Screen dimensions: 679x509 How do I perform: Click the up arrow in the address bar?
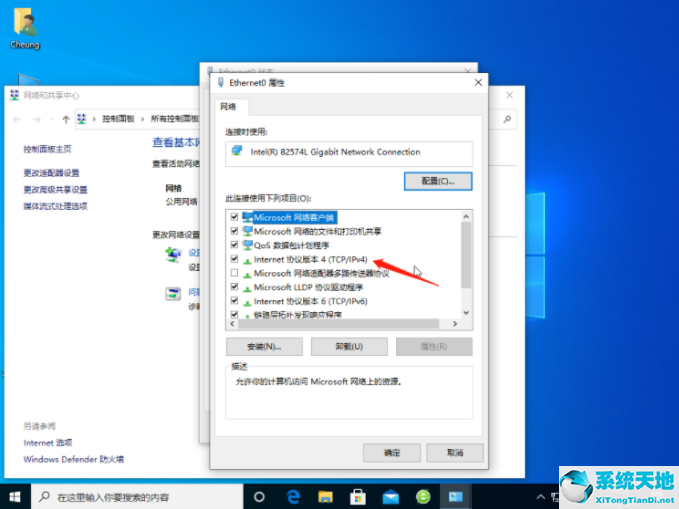point(66,119)
